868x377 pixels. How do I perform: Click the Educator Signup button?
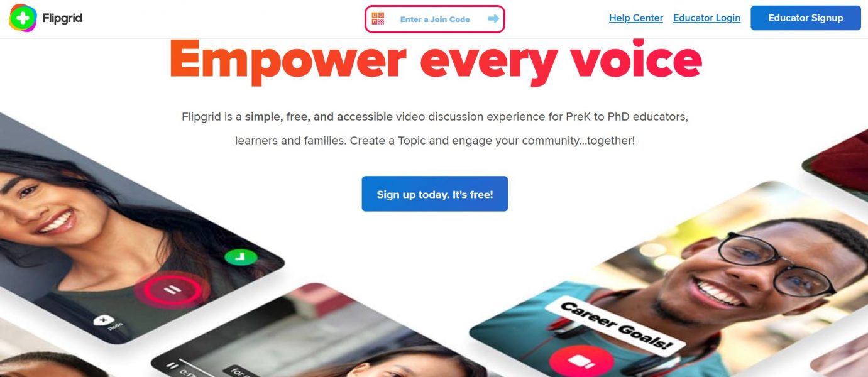pos(806,18)
